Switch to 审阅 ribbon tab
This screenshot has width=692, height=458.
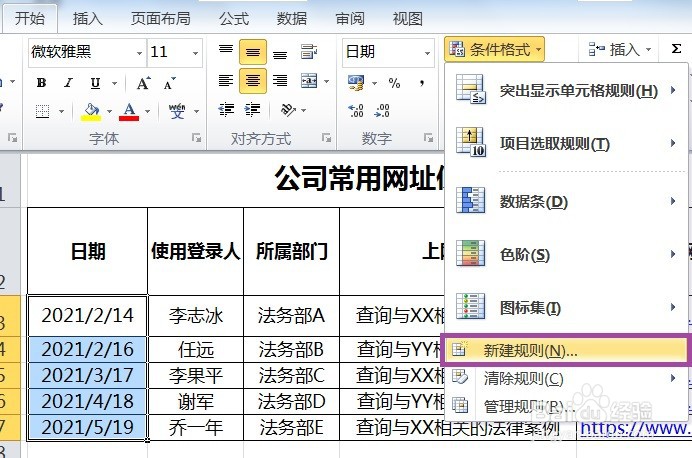(x=350, y=19)
